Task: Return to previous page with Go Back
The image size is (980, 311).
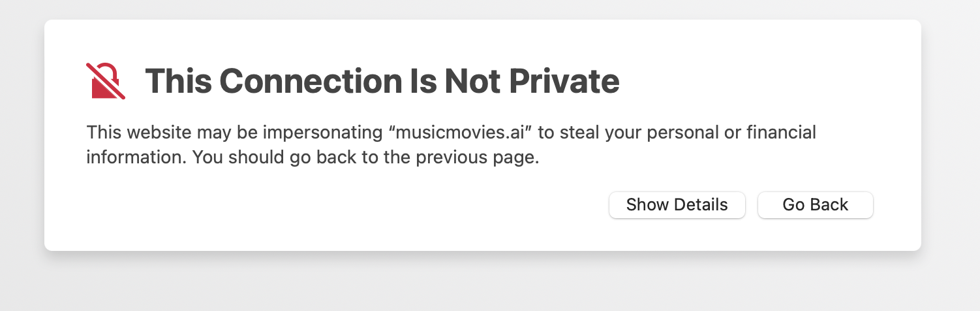Action: [815, 205]
